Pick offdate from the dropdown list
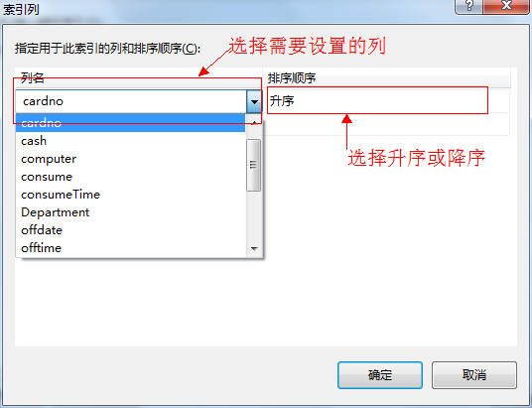The height and width of the screenshot is (408, 532). pos(131,230)
